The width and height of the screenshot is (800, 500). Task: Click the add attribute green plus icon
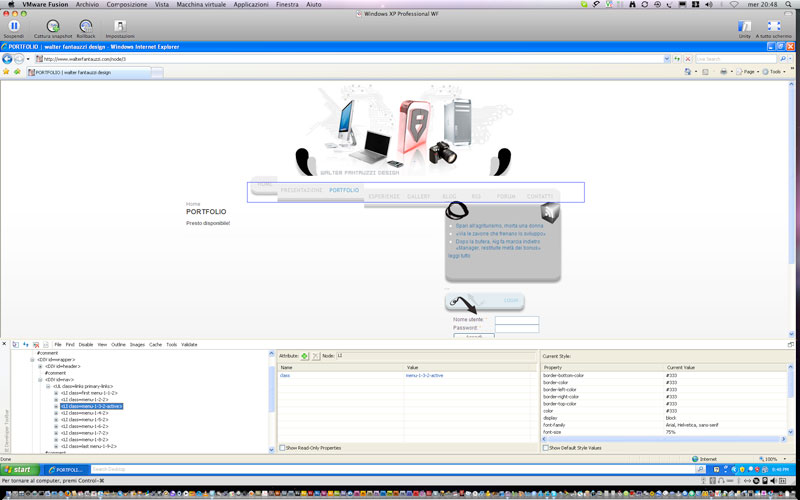[304, 355]
